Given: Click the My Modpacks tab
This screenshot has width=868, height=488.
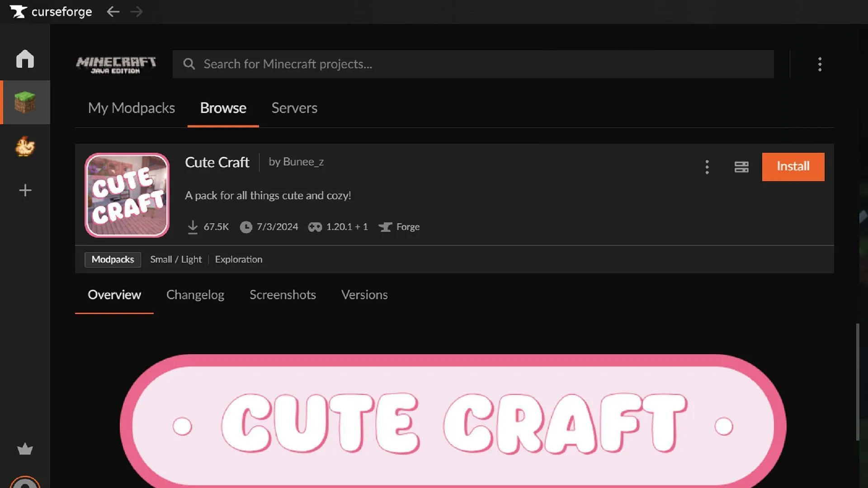Looking at the screenshot, I should 131,107.
